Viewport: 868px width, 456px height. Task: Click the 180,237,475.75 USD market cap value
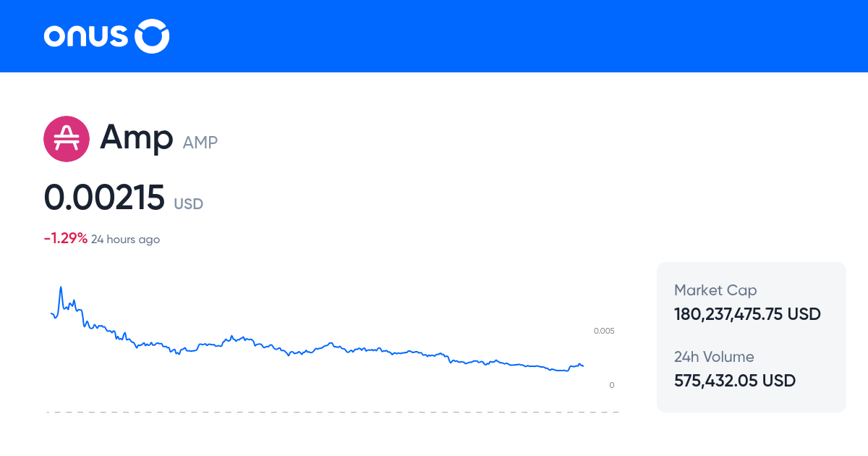pyautogui.click(x=746, y=314)
